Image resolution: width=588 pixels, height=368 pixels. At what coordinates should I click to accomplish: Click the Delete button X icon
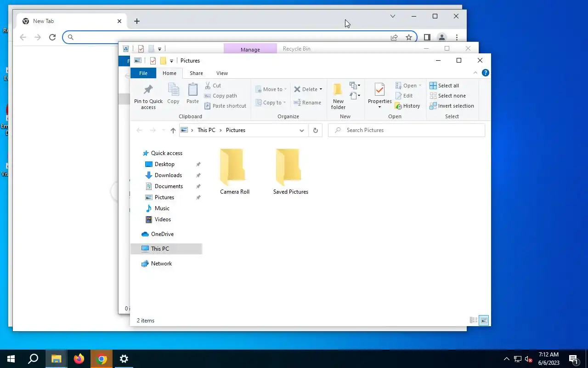coord(297,89)
